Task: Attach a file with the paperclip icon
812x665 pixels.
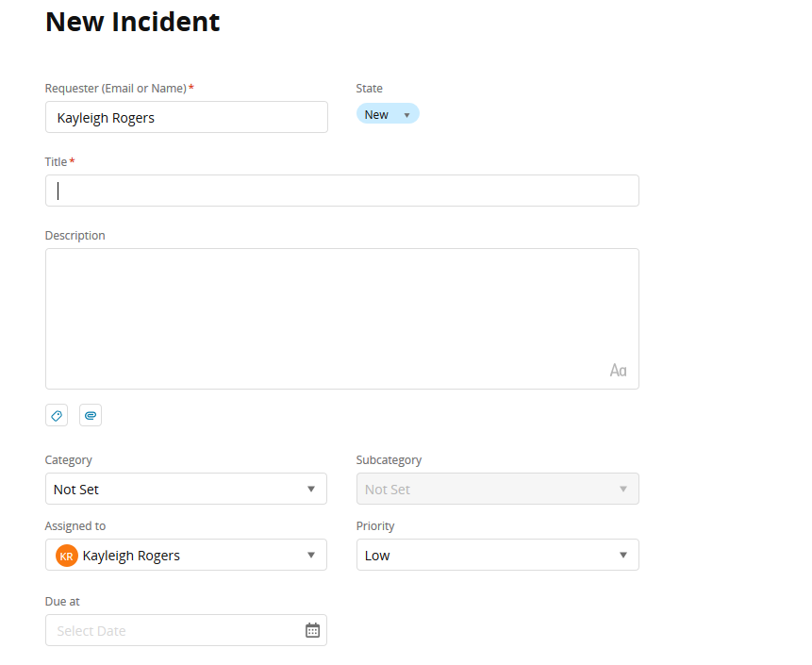Action: 91,415
